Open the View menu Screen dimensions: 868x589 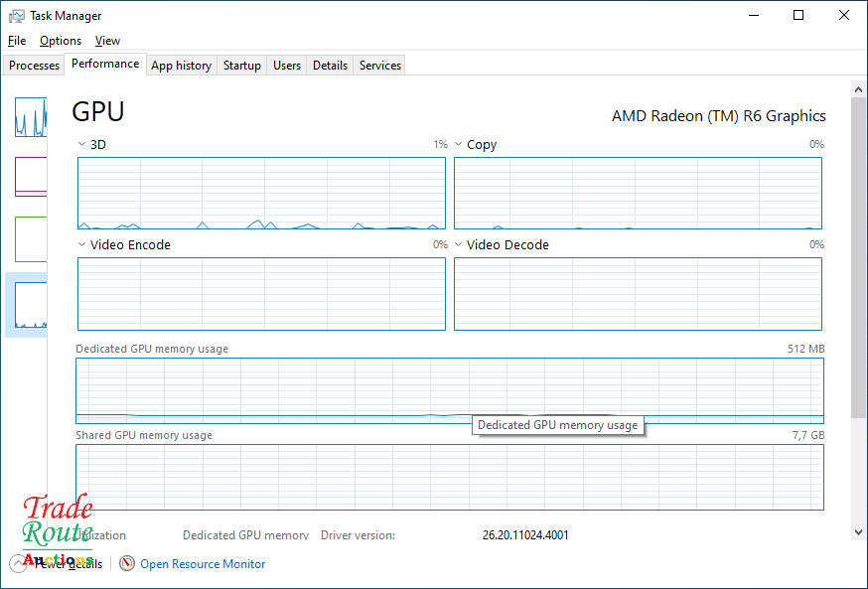pyautogui.click(x=107, y=41)
